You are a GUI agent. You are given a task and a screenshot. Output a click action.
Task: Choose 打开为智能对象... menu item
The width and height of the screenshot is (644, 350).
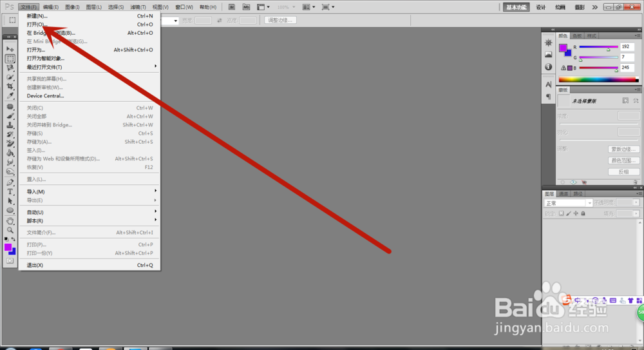point(90,59)
